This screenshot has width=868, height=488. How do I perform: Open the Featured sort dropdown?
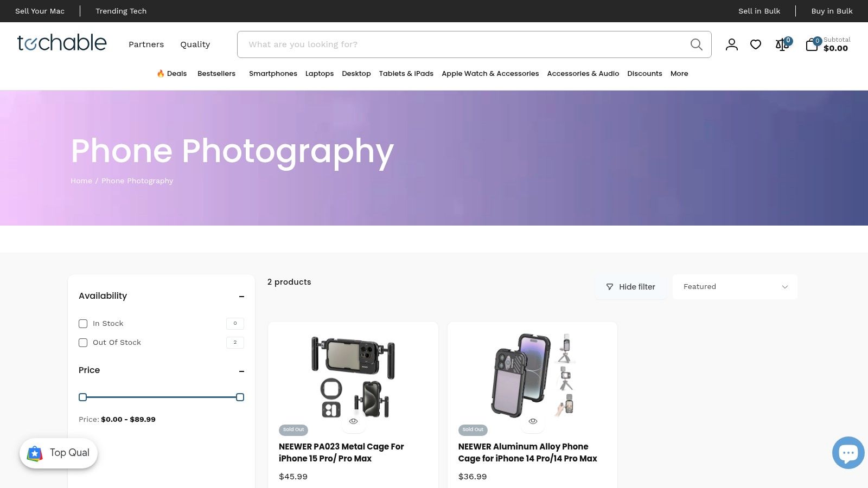tap(735, 287)
